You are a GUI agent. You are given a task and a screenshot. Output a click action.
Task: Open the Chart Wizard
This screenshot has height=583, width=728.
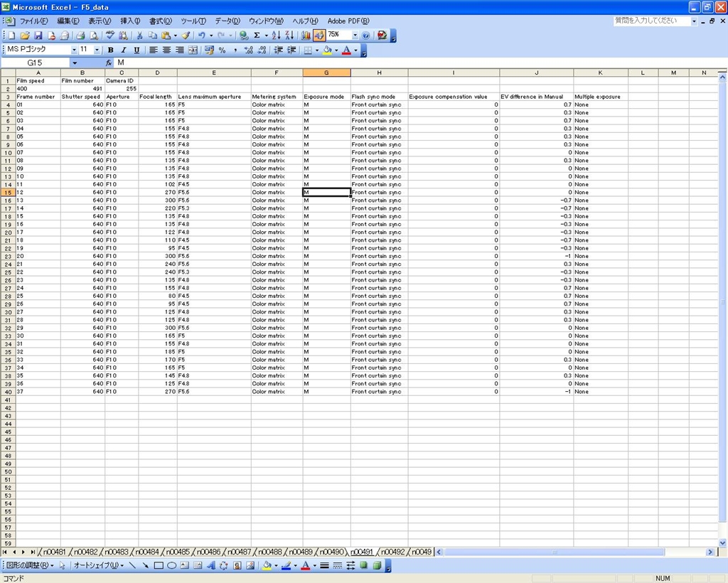306,35
